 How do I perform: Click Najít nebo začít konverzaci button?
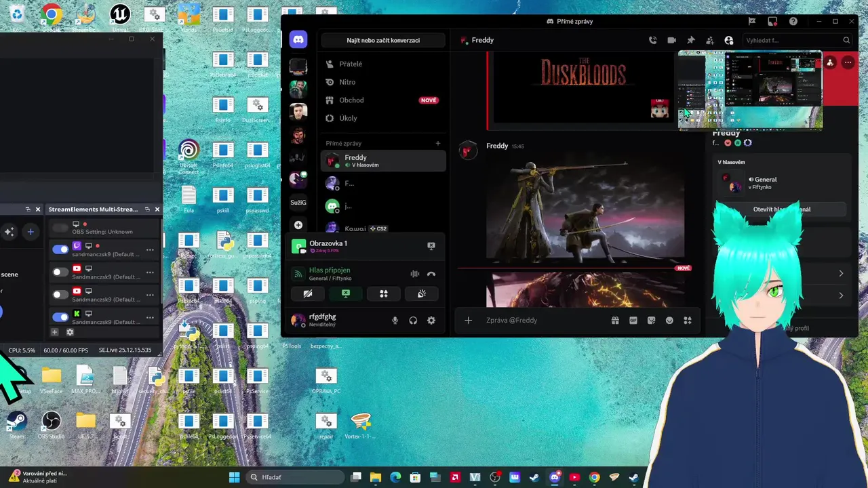pos(383,40)
